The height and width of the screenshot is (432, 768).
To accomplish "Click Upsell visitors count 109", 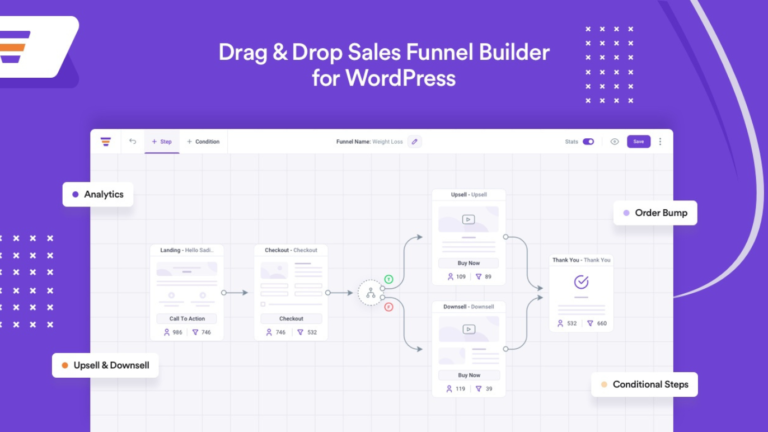I will 460,277.
